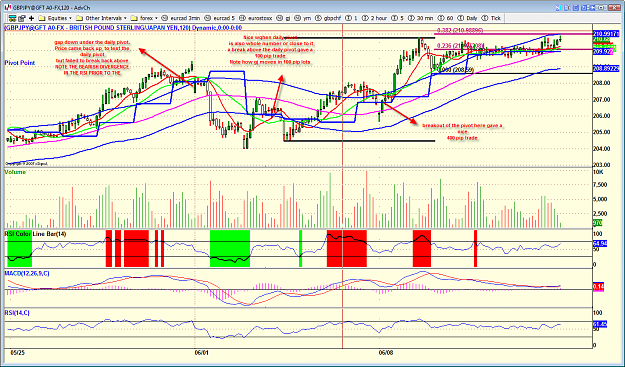
Task: Click the 0.236 Fibonacci level label
Action: coord(460,46)
